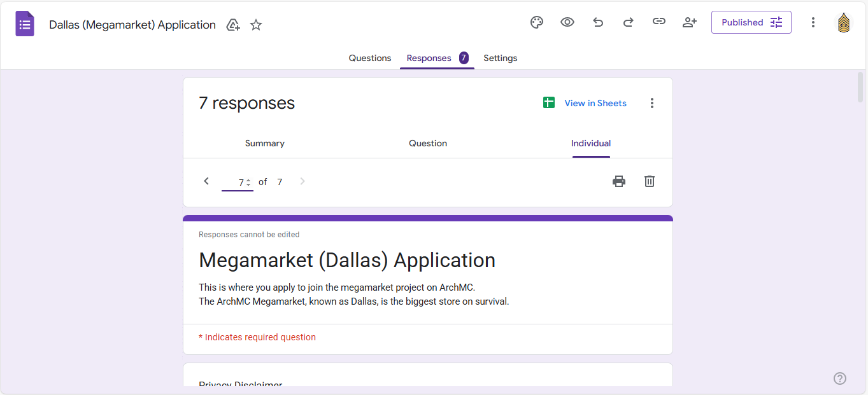Image resolution: width=868 pixels, height=395 pixels.
Task: Show the Summary responses view
Action: (265, 143)
